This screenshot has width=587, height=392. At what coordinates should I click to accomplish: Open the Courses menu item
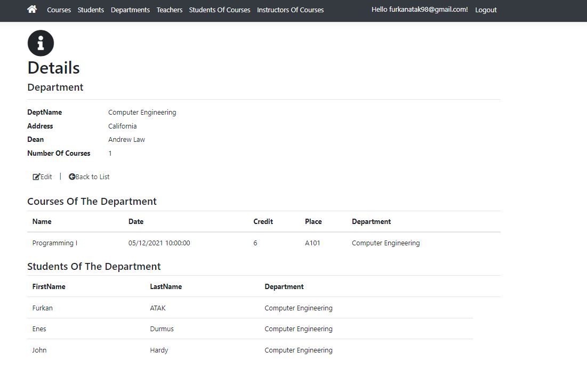coord(59,10)
